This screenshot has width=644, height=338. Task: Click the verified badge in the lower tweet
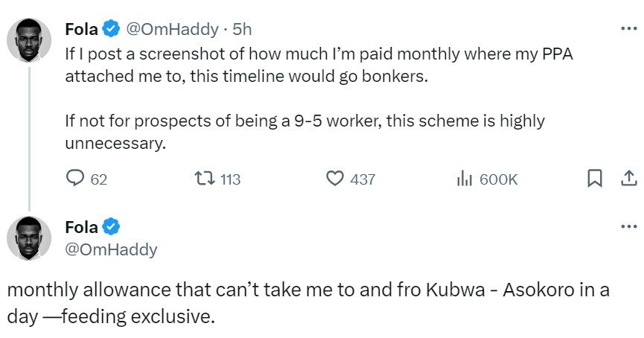click(109, 227)
